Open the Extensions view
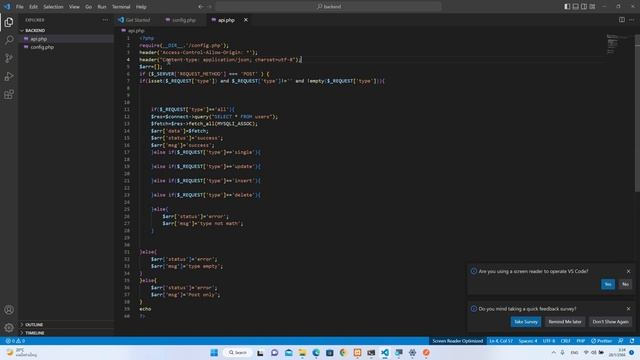Image resolution: width=640 pixels, height=360 pixels. (x=9, y=95)
